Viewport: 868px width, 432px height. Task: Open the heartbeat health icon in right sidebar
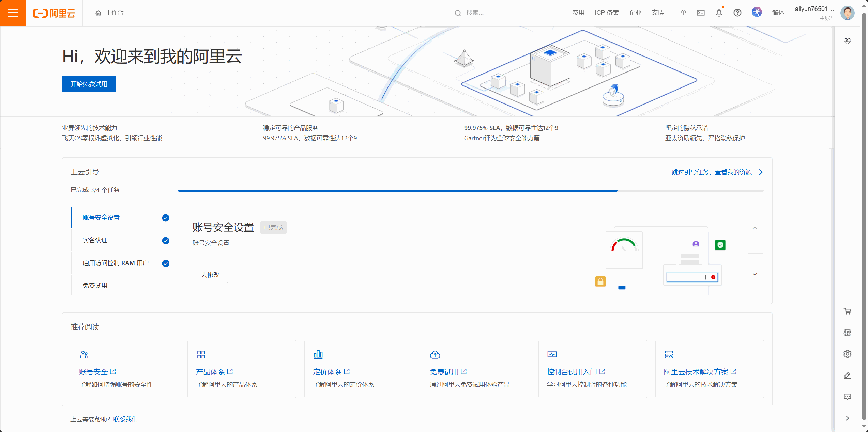848,41
